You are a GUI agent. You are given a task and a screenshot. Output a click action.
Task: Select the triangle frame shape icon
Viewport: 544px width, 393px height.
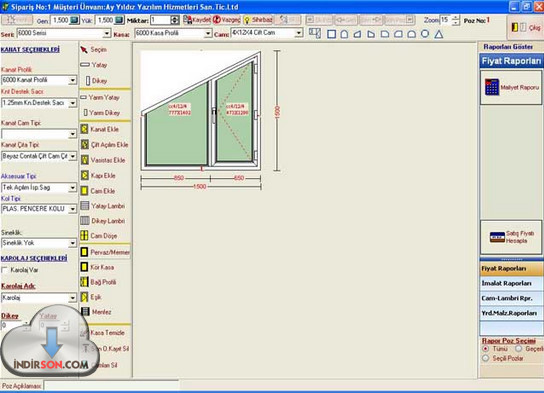coord(439,34)
